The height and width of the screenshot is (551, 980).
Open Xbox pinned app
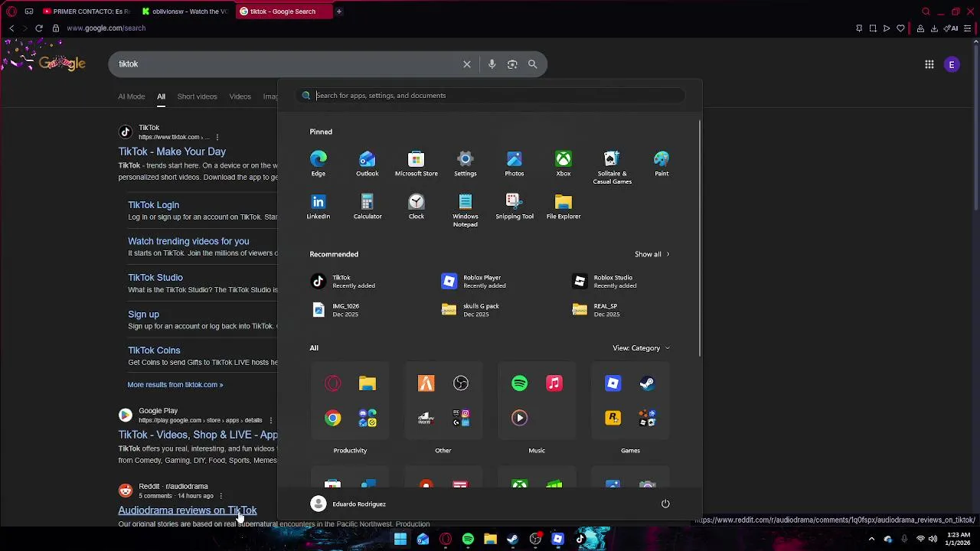pyautogui.click(x=563, y=164)
